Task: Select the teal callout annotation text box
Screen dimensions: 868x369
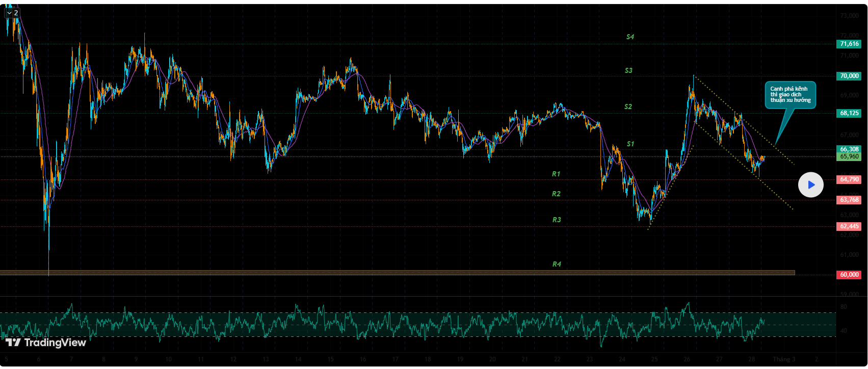Action: pyautogui.click(x=790, y=95)
